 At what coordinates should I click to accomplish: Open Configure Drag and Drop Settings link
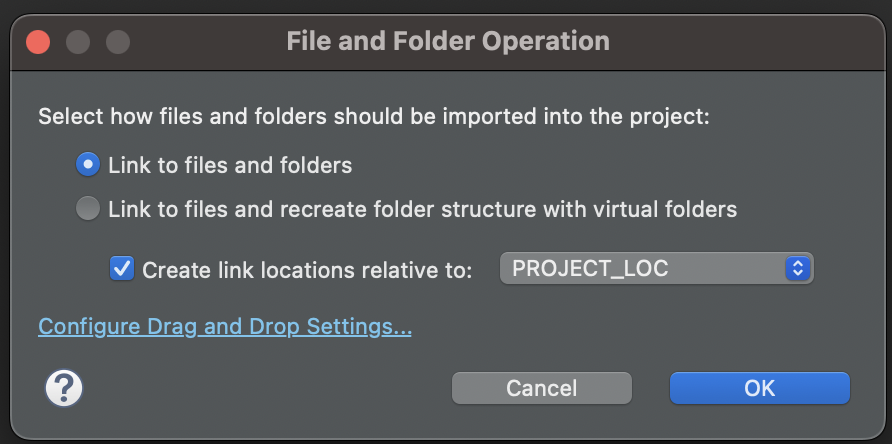[225, 327]
